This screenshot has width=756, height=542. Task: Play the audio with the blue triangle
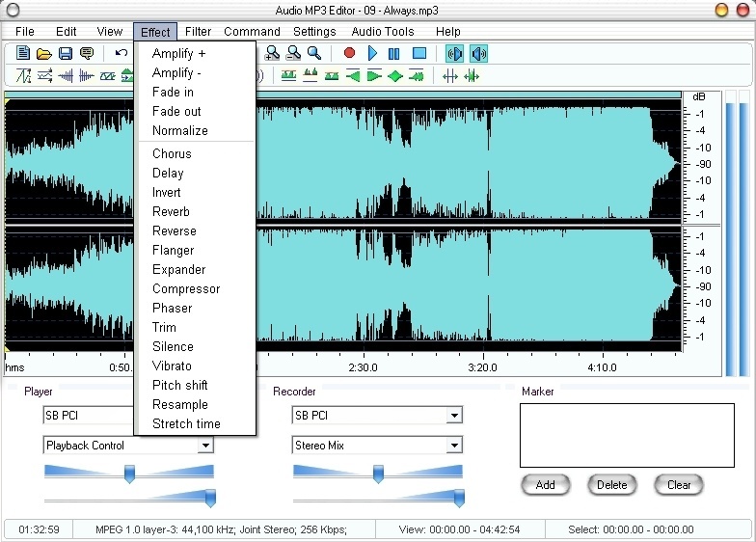pyautogui.click(x=372, y=53)
